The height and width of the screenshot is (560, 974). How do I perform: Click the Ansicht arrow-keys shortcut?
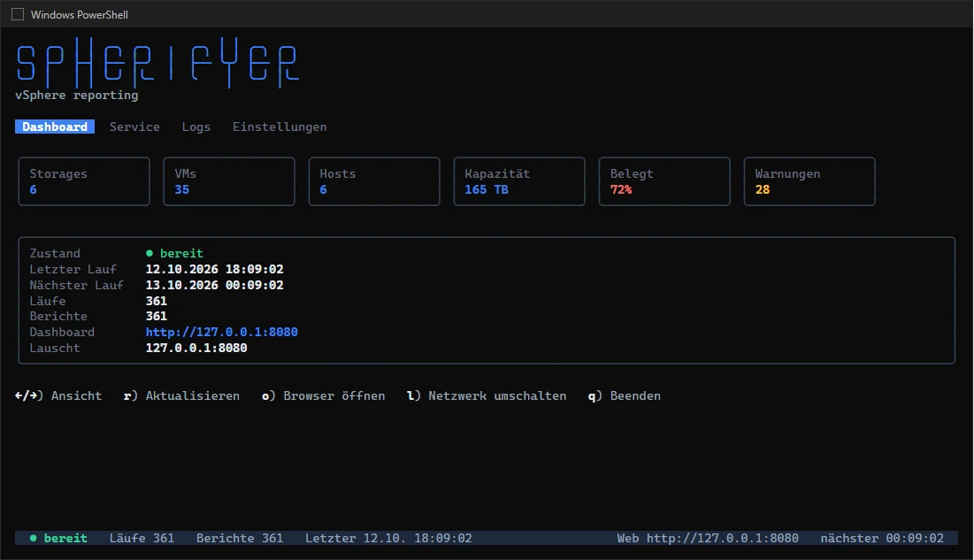click(58, 396)
